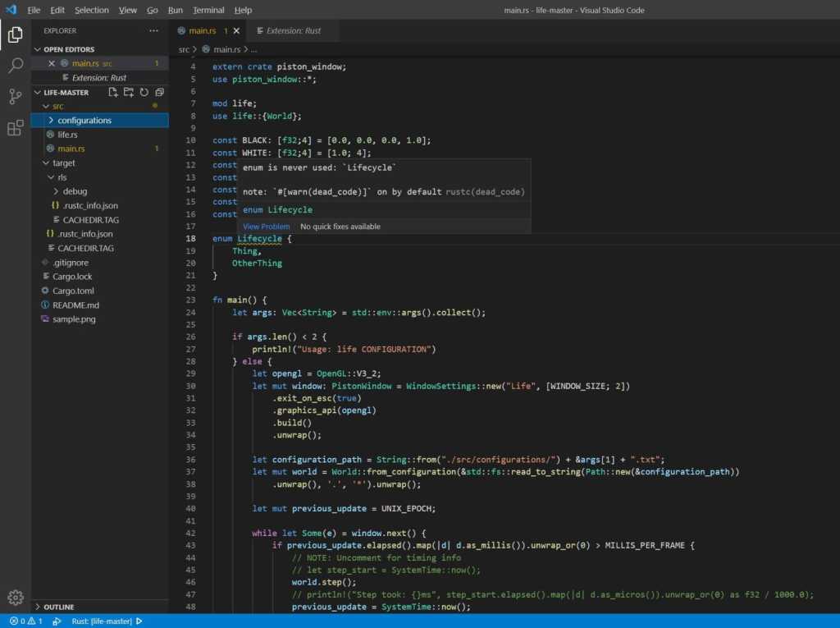Open Manage settings gear icon
Screen dimensions: 840x628
coord(15,597)
